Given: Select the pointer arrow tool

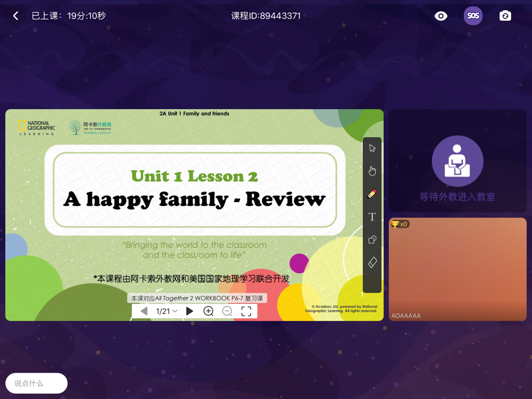Looking at the screenshot, I should click(372, 148).
